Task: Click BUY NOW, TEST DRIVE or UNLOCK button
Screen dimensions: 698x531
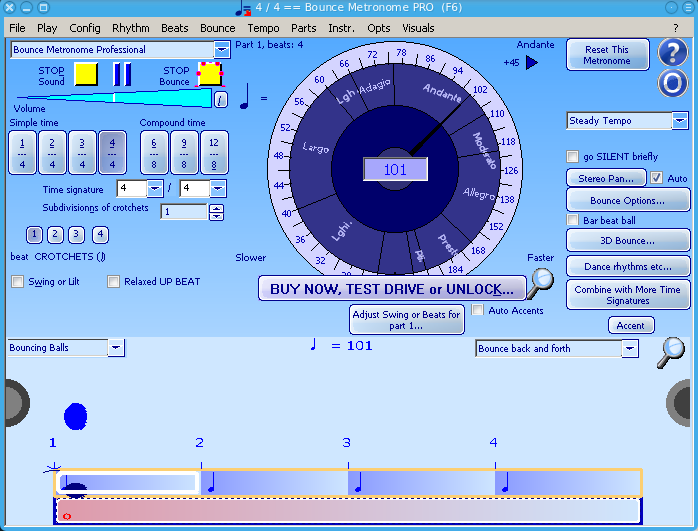Action: (392, 289)
